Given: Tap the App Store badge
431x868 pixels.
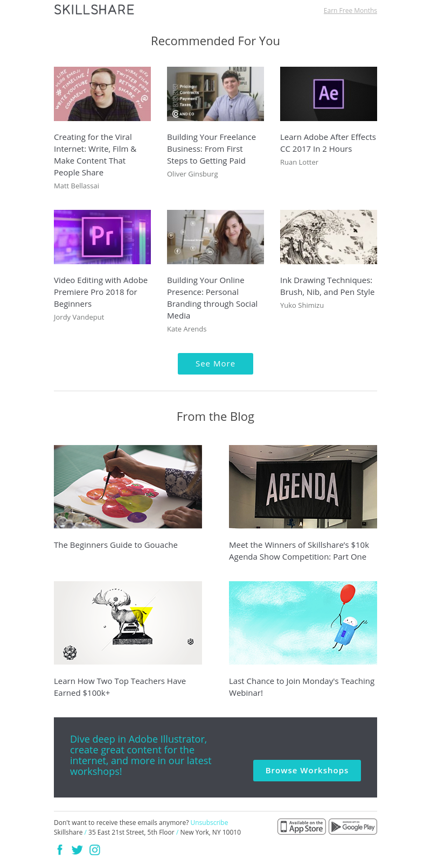Looking at the screenshot, I should coord(302,827).
